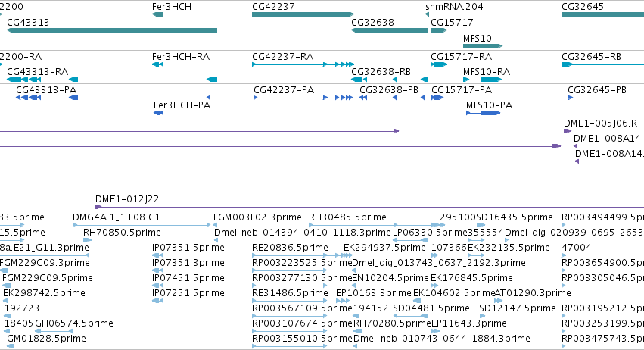Select BAC clone DME1-012J22
644x350 pixels.
coord(369,207)
